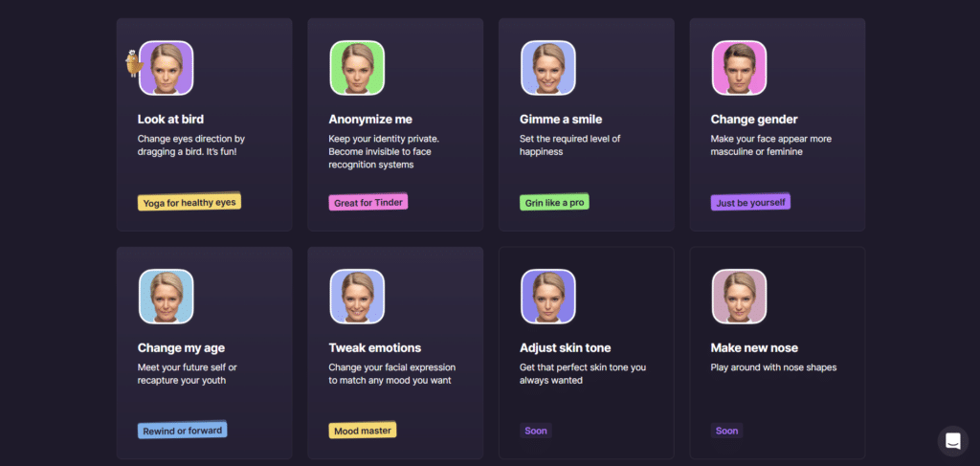The width and height of the screenshot is (980, 466).
Task: Click the Adjust skin tone face icon
Action: pyautogui.click(x=548, y=297)
